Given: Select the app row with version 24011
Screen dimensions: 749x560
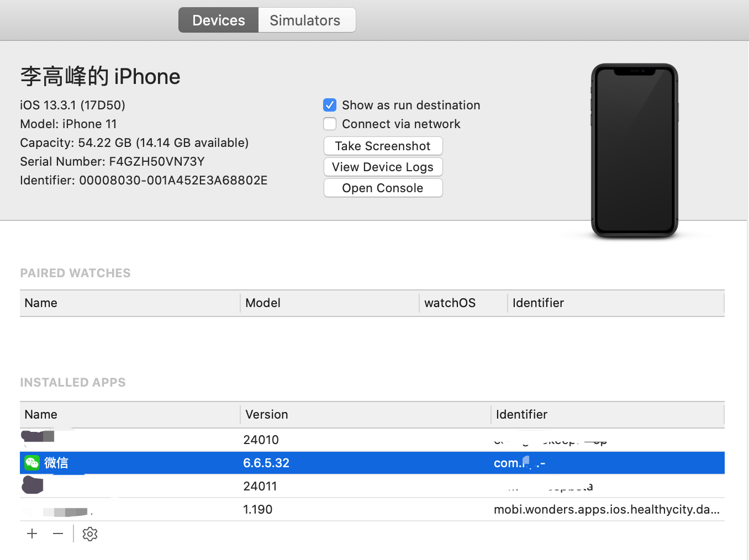Looking at the screenshot, I should coord(372,486).
